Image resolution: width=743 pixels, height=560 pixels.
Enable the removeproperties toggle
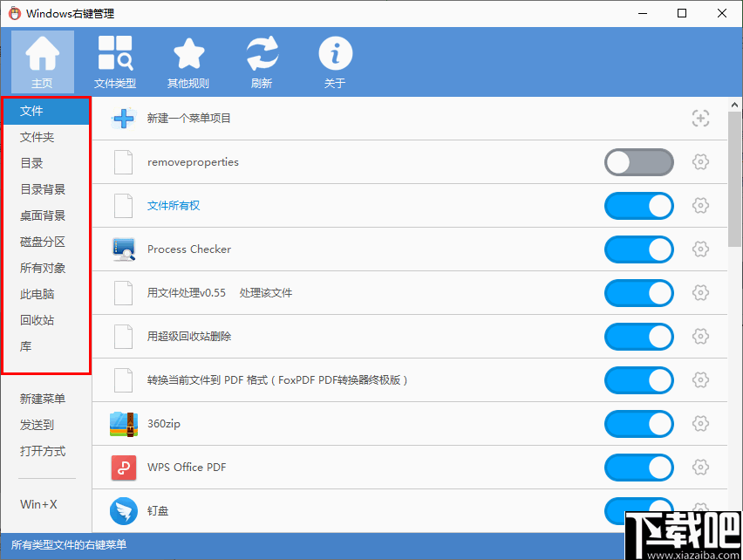(x=639, y=162)
